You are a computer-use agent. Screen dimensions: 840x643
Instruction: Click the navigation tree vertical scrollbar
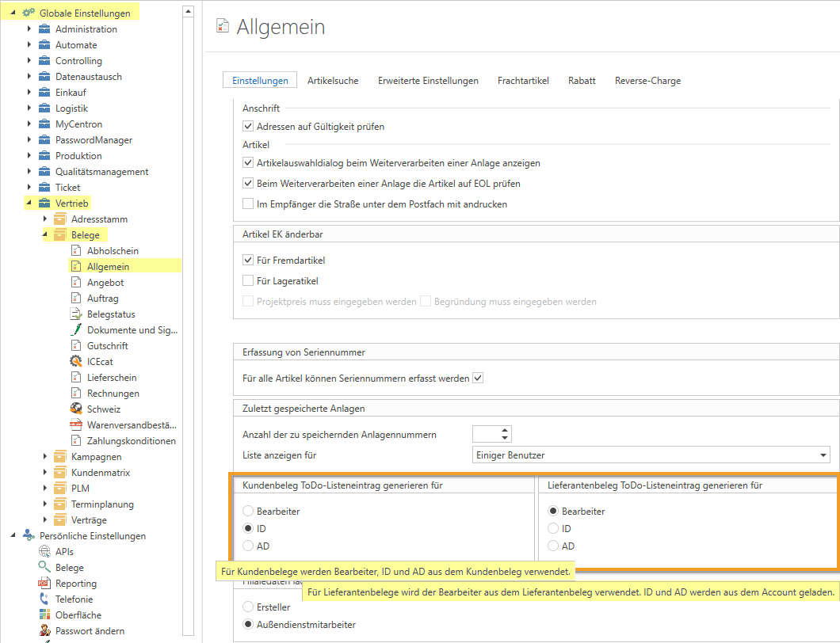coord(188,317)
